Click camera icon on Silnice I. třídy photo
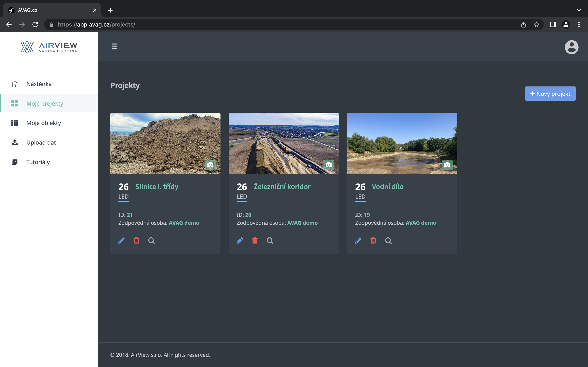This screenshot has width=588, height=367. pyautogui.click(x=210, y=165)
